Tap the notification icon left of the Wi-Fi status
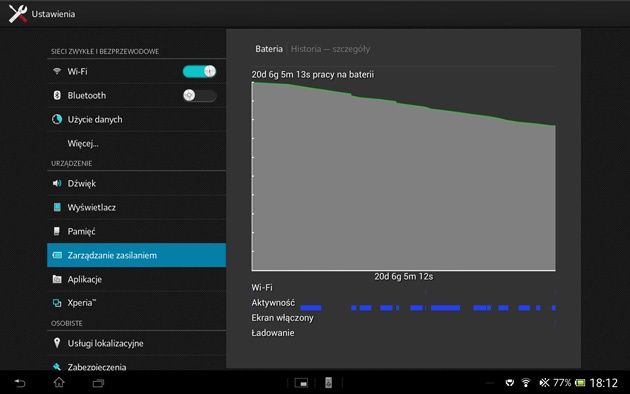Viewport: 630px width, 394px height. click(x=509, y=383)
